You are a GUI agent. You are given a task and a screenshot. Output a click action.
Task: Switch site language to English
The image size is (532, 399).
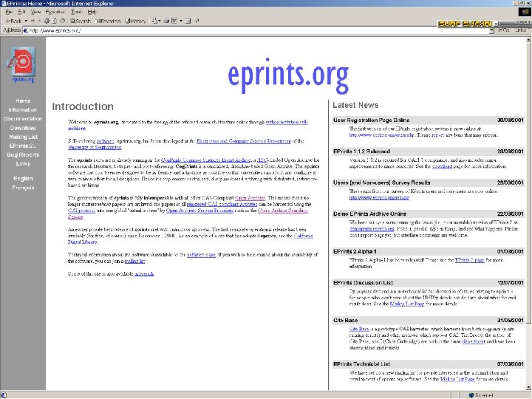click(x=23, y=179)
